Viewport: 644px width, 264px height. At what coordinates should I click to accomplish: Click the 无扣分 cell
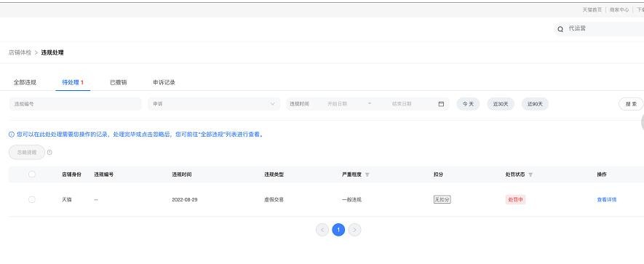442,199
